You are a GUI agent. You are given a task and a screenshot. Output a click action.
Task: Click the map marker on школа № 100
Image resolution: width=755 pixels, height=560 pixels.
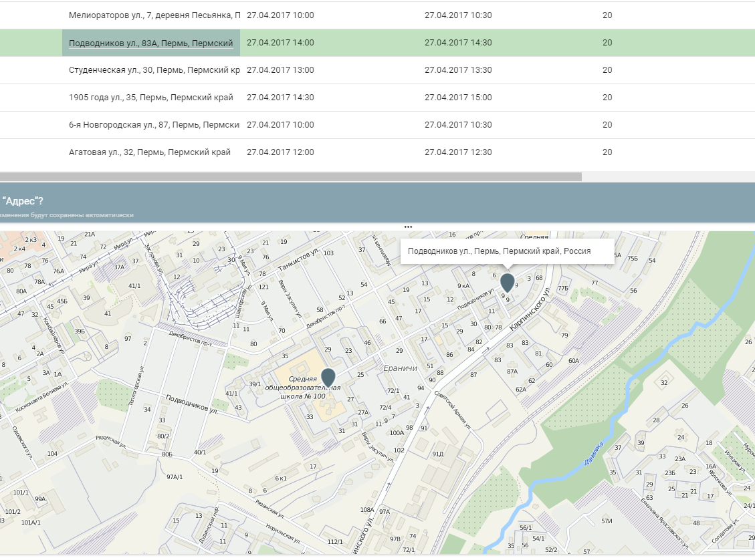pos(328,377)
